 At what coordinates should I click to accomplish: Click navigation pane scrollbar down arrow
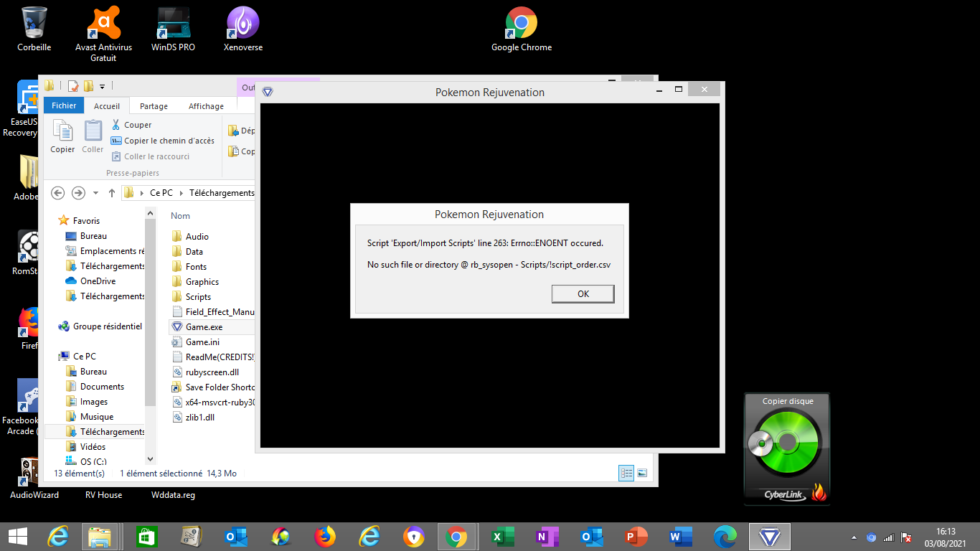(x=150, y=459)
